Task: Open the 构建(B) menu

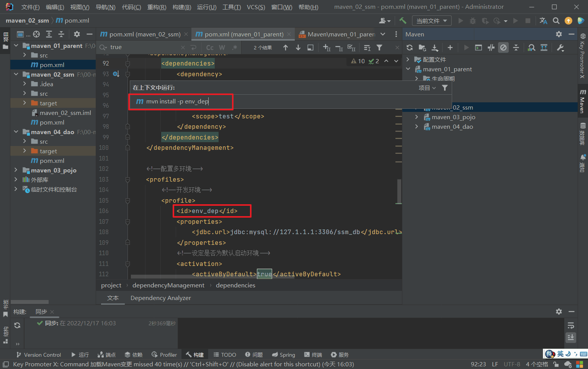Action: (x=181, y=7)
